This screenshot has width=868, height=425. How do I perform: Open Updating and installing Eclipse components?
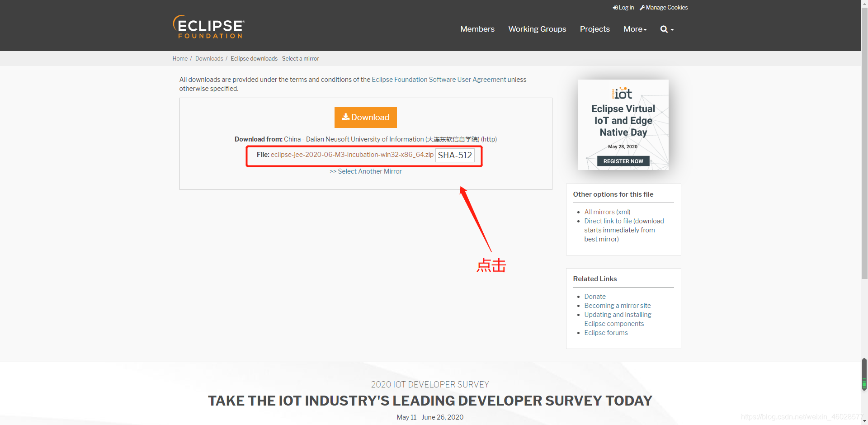point(618,319)
